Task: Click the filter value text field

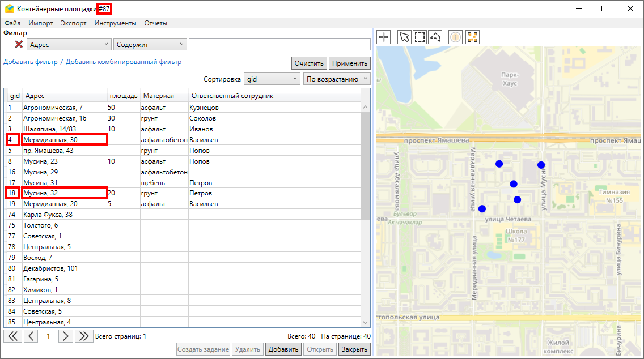Action: tap(279, 44)
